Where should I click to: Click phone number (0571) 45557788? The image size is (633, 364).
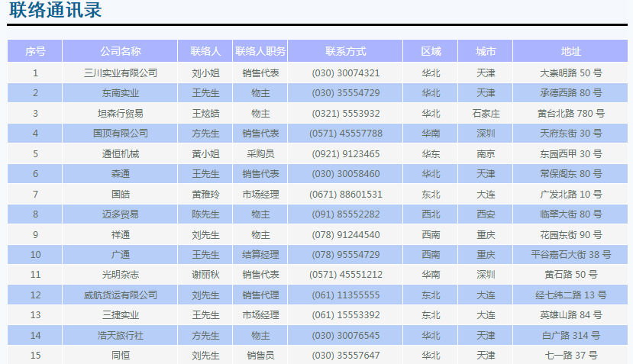[345, 134]
